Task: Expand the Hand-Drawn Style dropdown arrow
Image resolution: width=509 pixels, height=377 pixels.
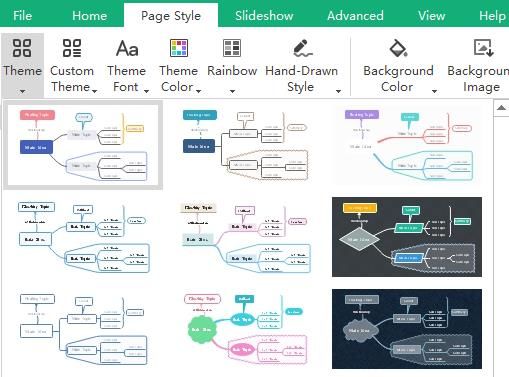Action: [338, 91]
